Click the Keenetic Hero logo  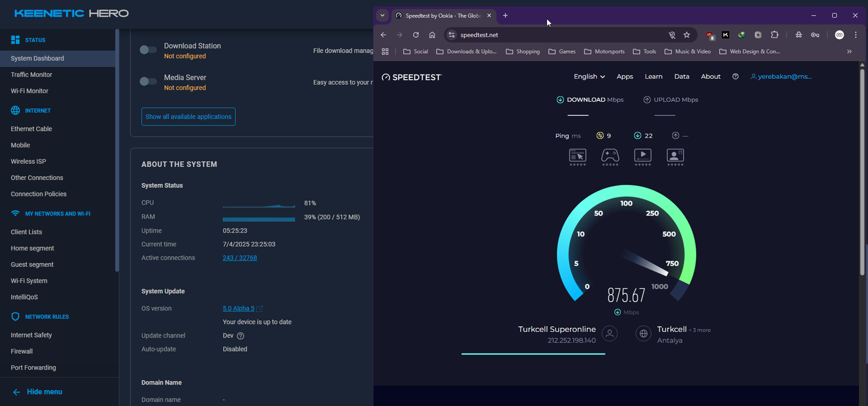coord(71,13)
